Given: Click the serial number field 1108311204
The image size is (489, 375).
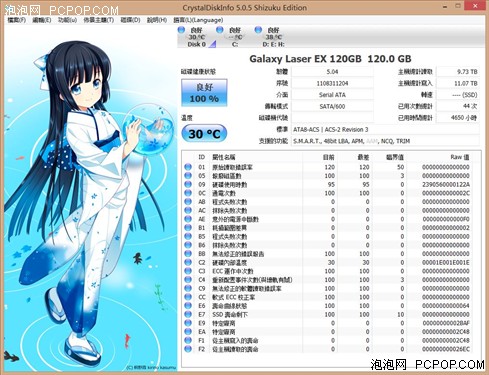Looking at the screenshot, I should coord(332,83).
